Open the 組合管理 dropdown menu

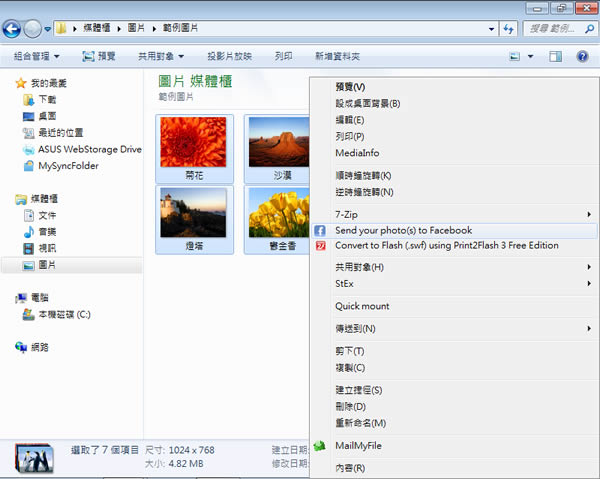(x=37, y=57)
